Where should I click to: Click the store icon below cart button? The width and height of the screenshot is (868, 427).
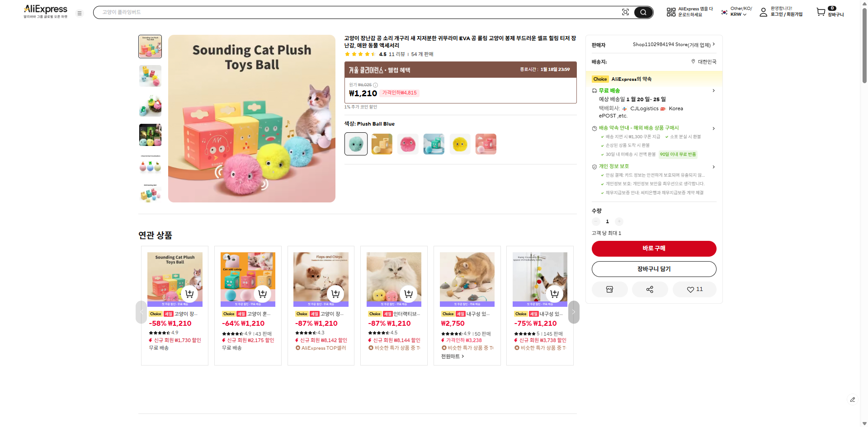click(x=609, y=289)
